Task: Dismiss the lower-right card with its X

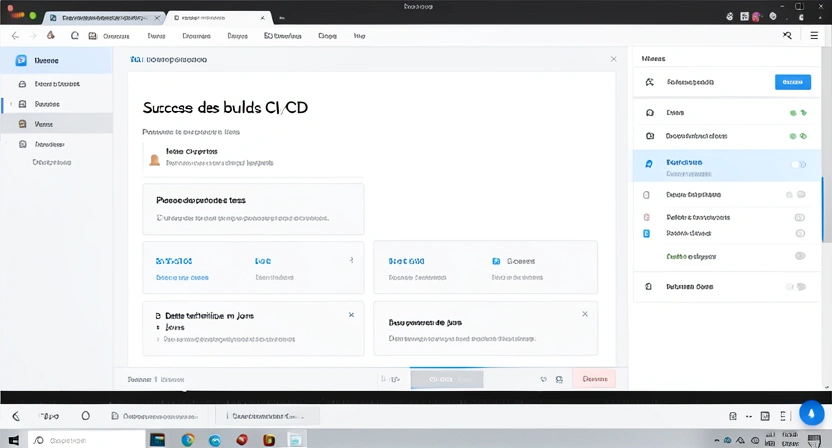Action: click(x=585, y=314)
